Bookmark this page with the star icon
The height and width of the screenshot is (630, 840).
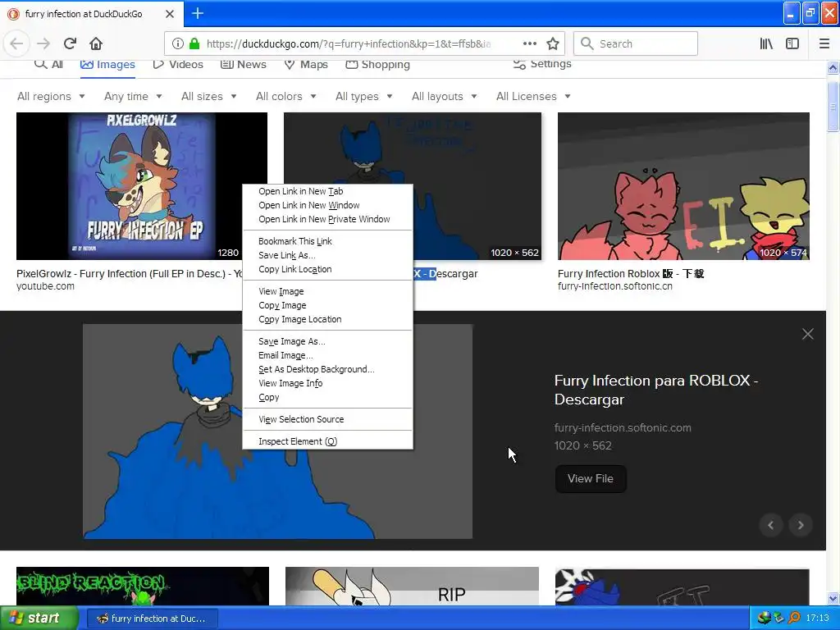[553, 43]
